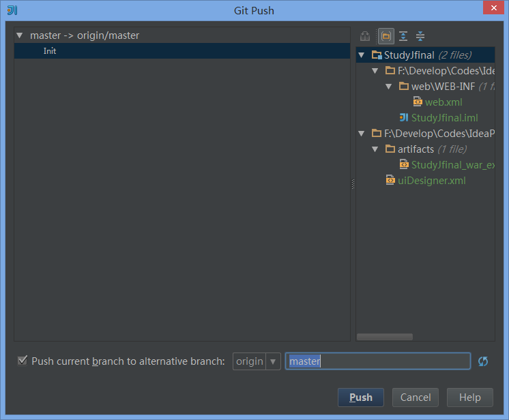Select the web\WEB-INF folder item
The image size is (509, 420).
click(x=443, y=87)
